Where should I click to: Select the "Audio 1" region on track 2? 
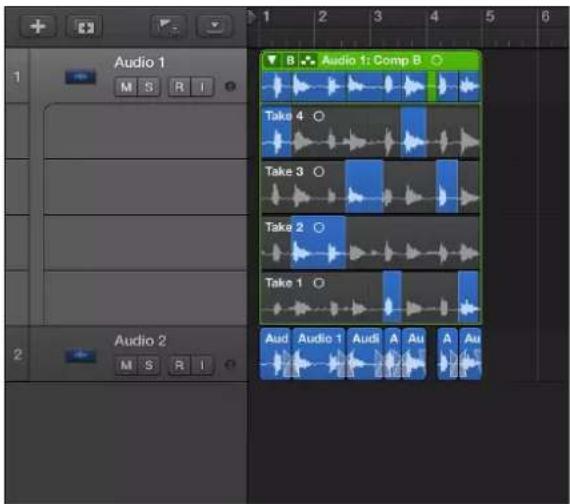pos(319,353)
